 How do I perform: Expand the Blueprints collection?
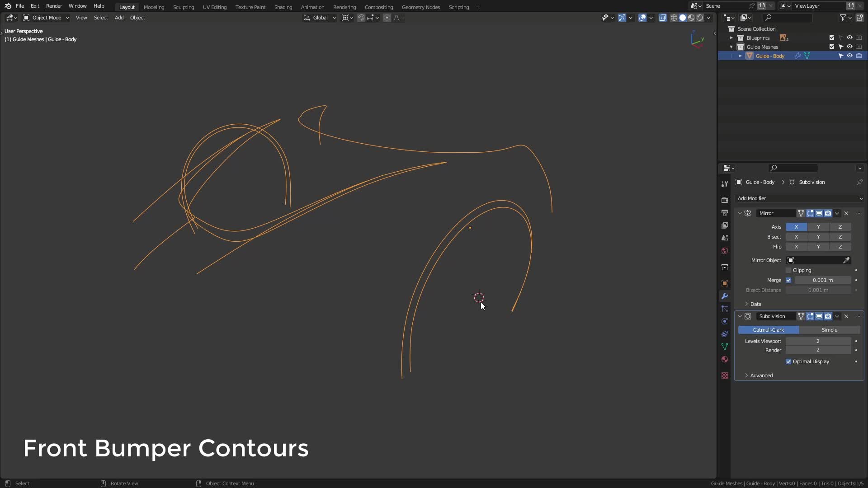(x=731, y=38)
